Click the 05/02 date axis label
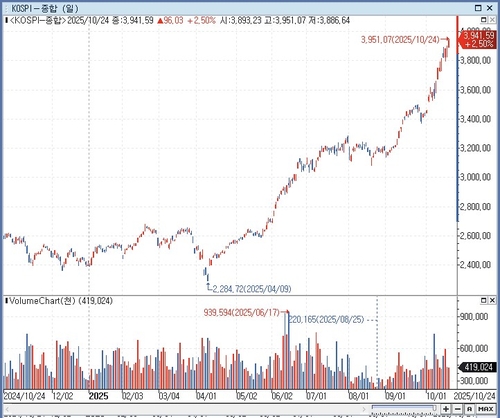This screenshot has width=500, height=418. point(247,396)
